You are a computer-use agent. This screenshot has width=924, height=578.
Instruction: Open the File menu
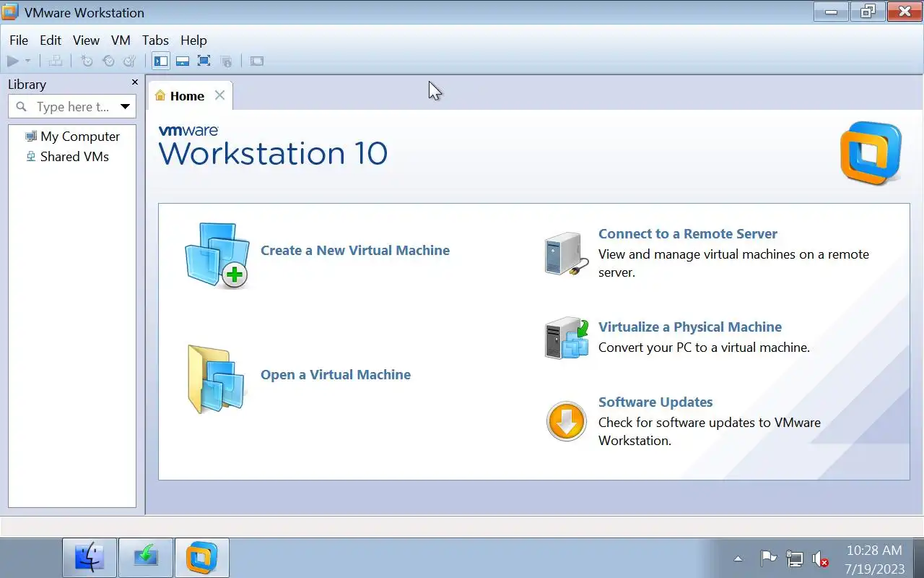(19, 40)
